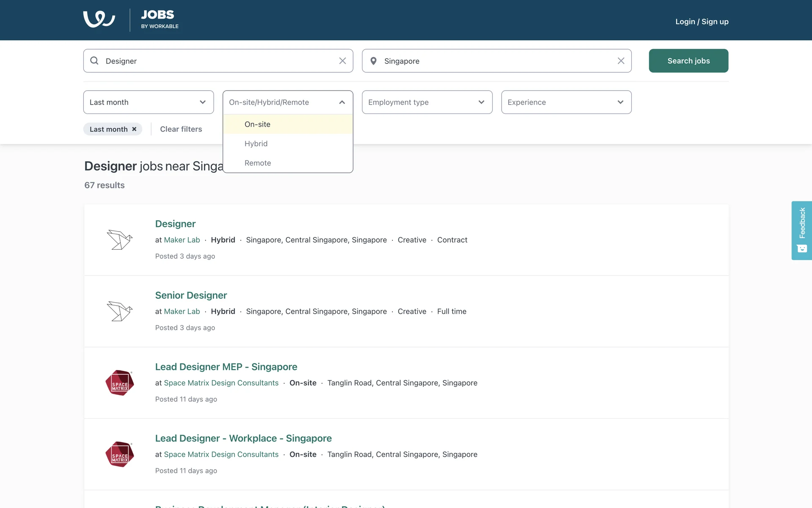
Task: Open the Senior Designer job listing
Action: (x=191, y=295)
